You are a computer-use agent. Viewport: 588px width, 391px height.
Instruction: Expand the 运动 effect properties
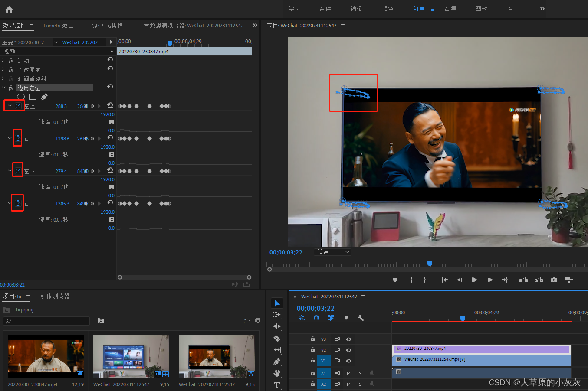(3, 60)
